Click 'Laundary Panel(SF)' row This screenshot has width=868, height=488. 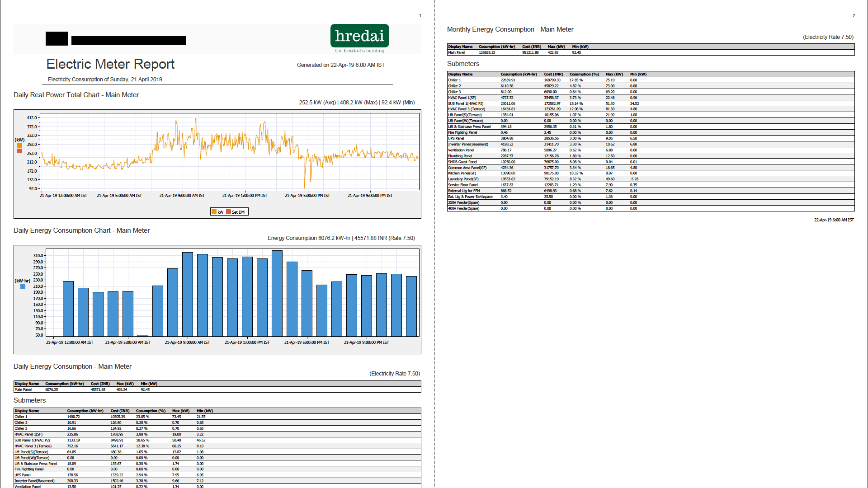coord(651,179)
